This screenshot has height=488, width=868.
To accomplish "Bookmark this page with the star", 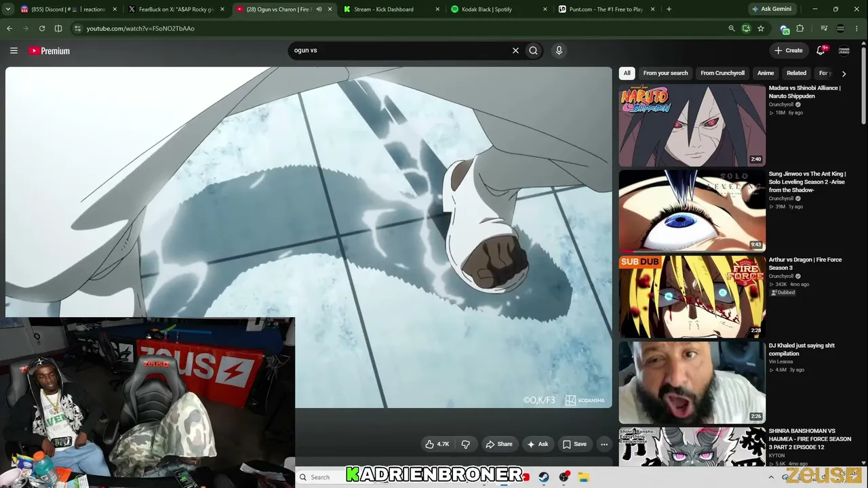I will (x=761, y=28).
